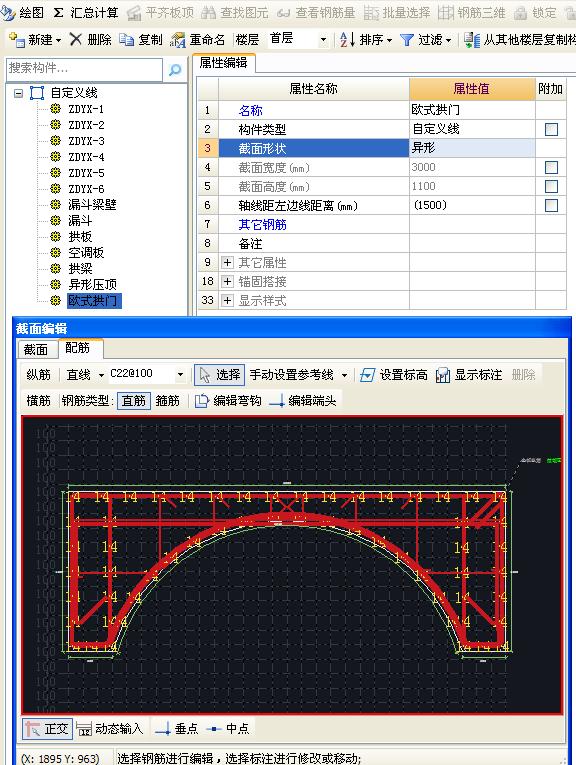Click the 重命名 rename icon
Image resolution: width=576 pixels, height=765 pixels.
[x=178, y=40]
